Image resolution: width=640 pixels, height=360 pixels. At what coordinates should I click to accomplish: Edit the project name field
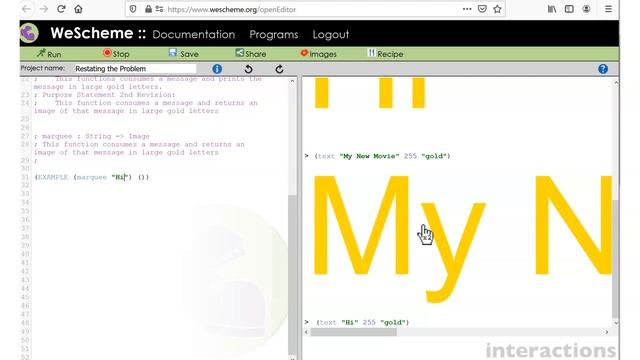(135, 69)
